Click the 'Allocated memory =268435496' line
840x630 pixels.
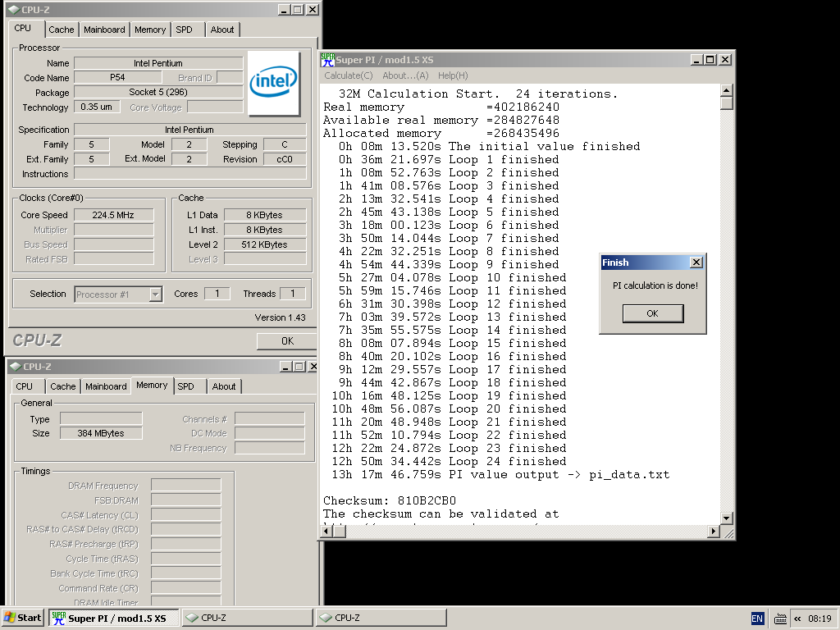tap(441, 134)
